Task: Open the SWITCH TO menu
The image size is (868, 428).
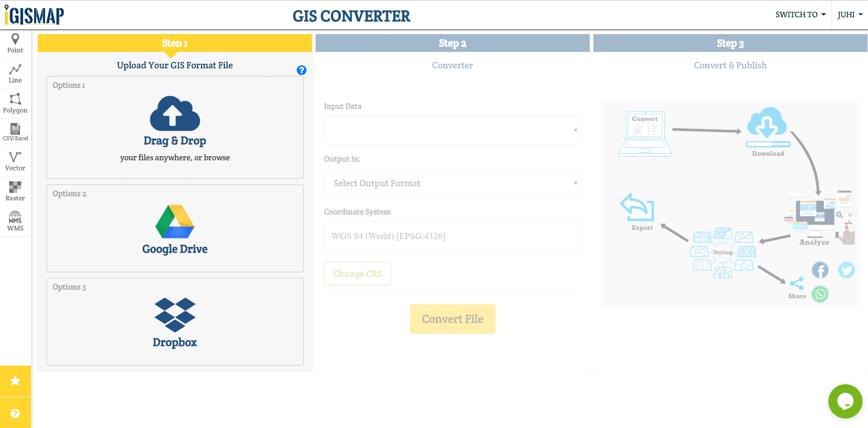Action: pos(801,15)
